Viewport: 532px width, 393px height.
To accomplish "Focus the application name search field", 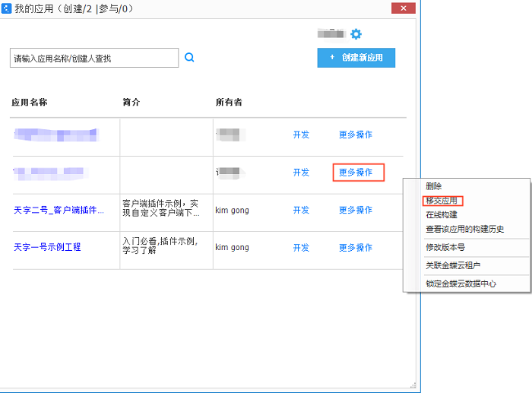I will click(x=93, y=59).
